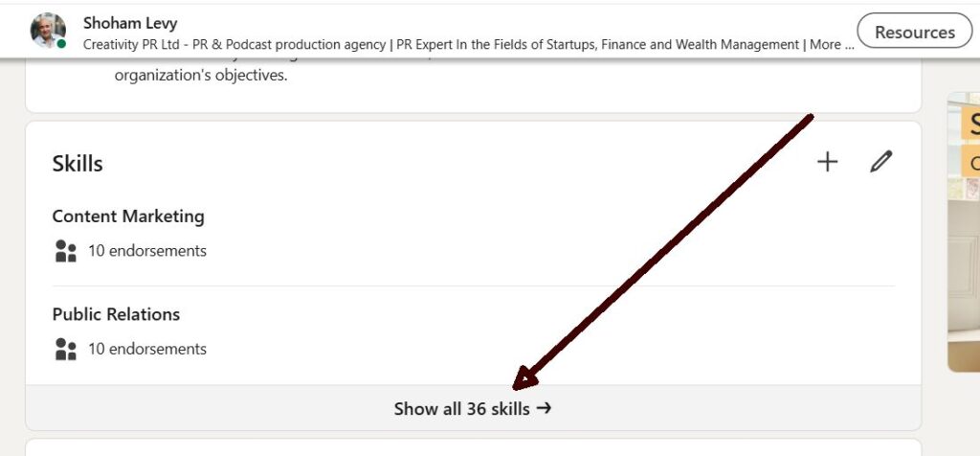The image size is (980, 456).
Task: Open the Resources button
Action: 914,32
